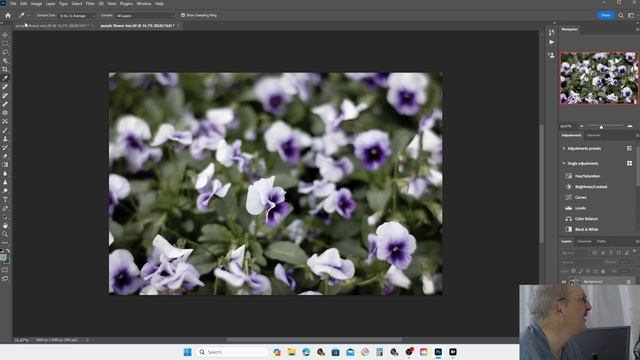Open Sample Size dropdown
The width and height of the screenshot is (640, 360).
(x=77, y=16)
